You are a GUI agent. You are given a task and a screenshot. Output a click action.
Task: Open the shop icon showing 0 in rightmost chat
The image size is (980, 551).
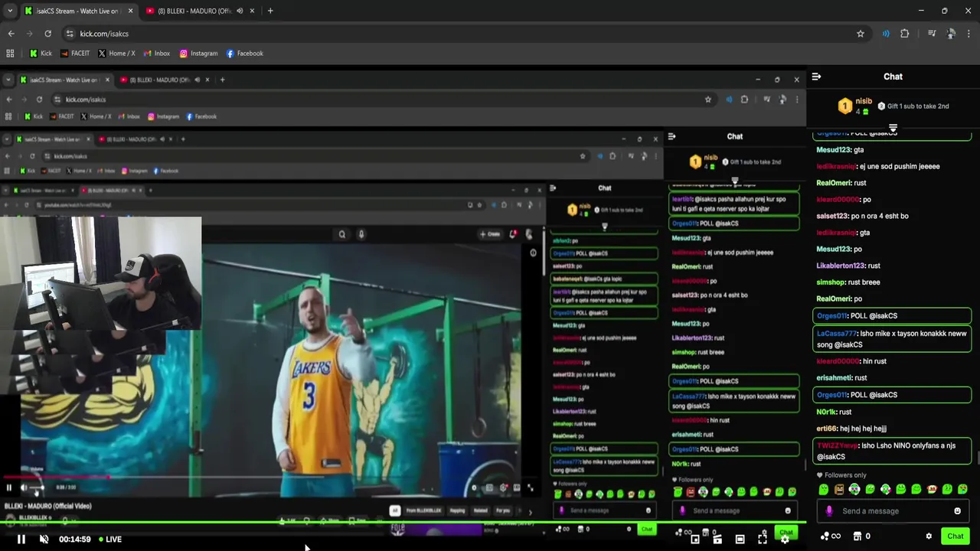click(862, 536)
